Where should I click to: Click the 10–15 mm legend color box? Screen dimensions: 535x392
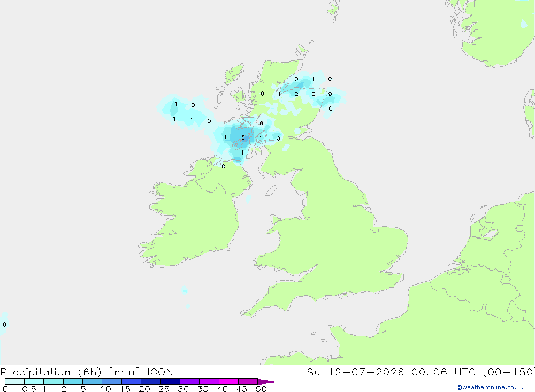[x=112, y=381]
